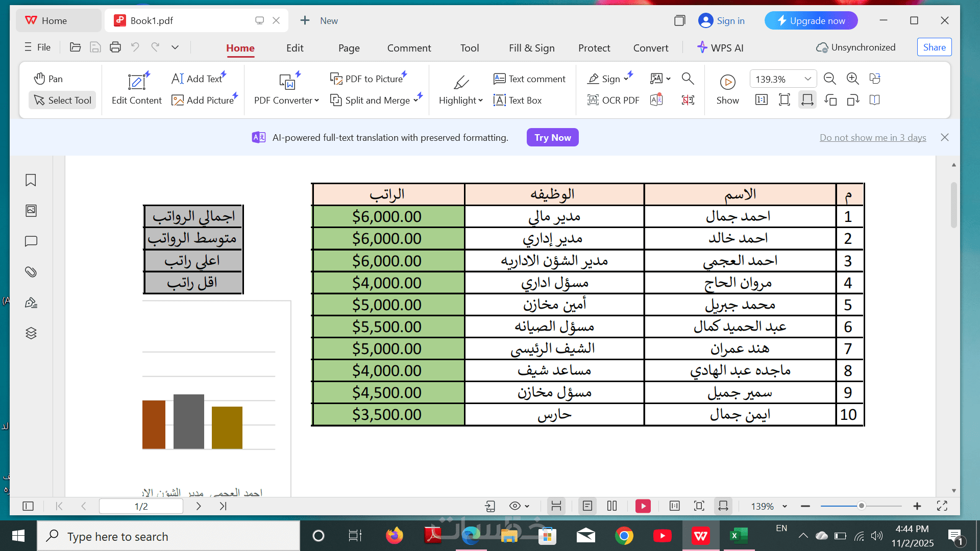980x551 pixels.
Task: Click the Try Now button
Action: 552,137
